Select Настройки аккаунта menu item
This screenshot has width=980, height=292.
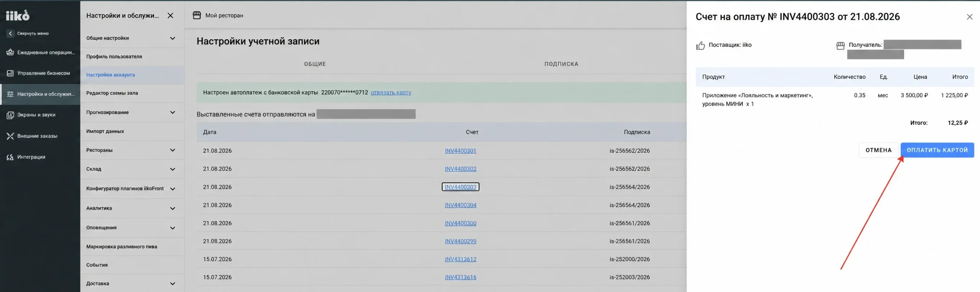132,75
